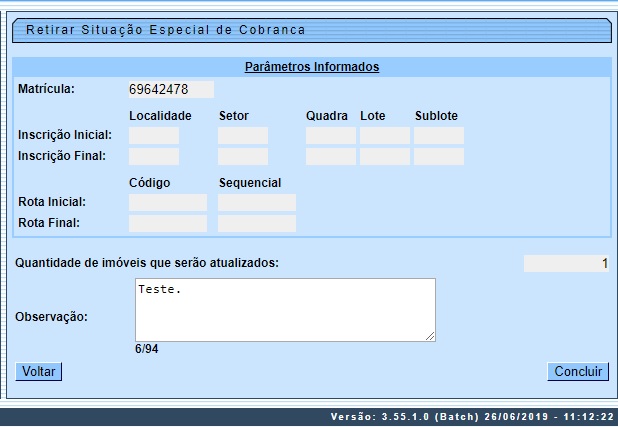
Task: Click the Voltar button
Action: pos(38,372)
